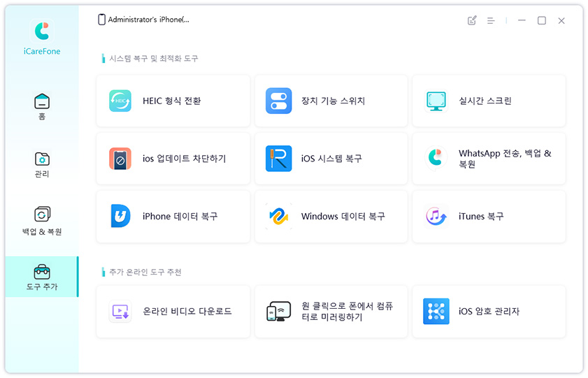This screenshot has height=378, width=588.
Task: Click the ios 업데이트 차단하기 icon
Action: pyautogui.click(x=120, y=159)
